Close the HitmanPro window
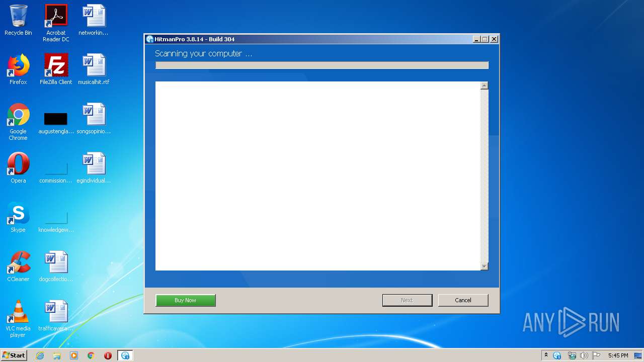The image size is (644, 362). click(x=494, y=39)
